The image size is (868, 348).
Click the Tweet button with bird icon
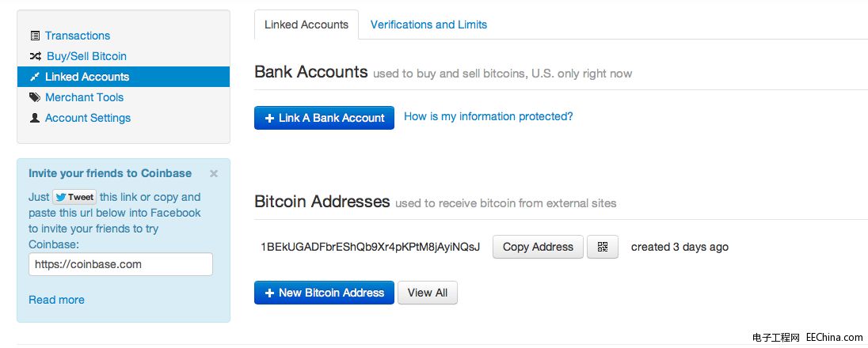74,197
